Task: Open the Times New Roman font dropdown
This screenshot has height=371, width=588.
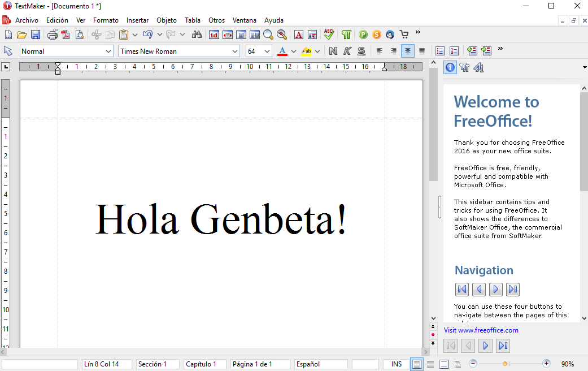Action: point(235,51)
